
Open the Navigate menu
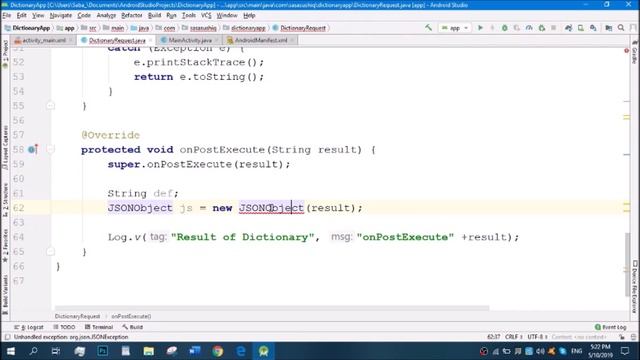tap(60, 16)
